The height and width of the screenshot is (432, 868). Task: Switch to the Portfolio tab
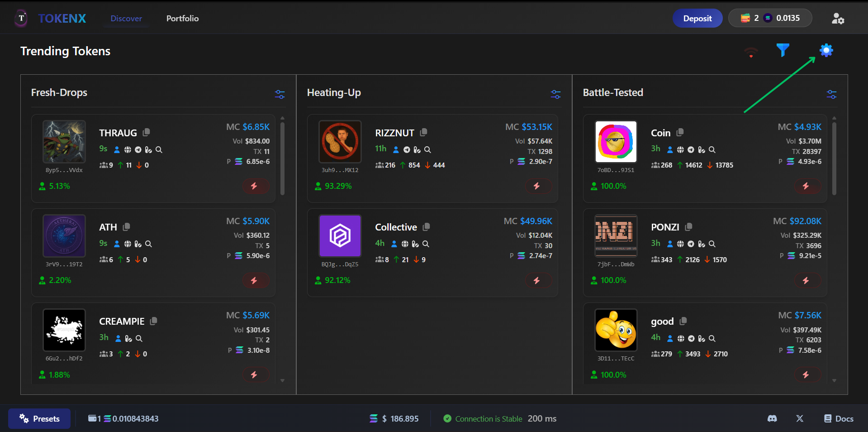pyautogui.click(x=182, y=19)
